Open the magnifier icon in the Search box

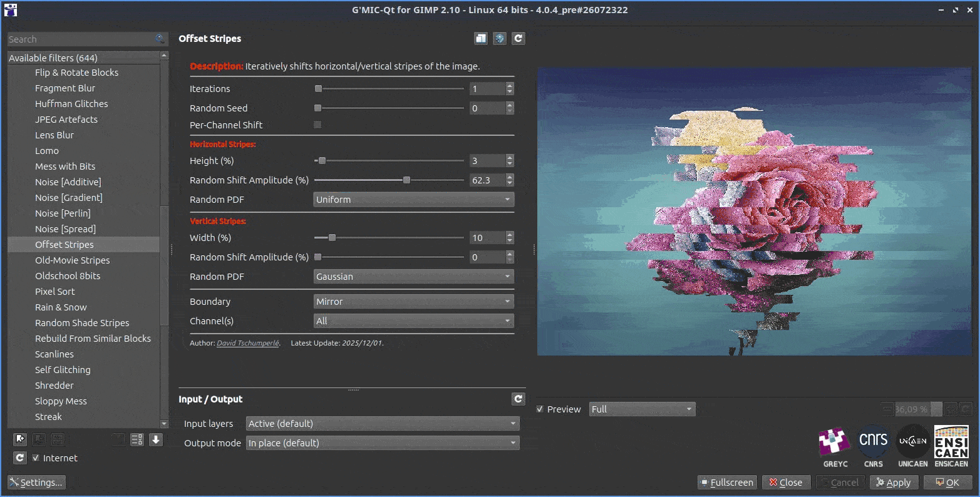tap(160, 39)
